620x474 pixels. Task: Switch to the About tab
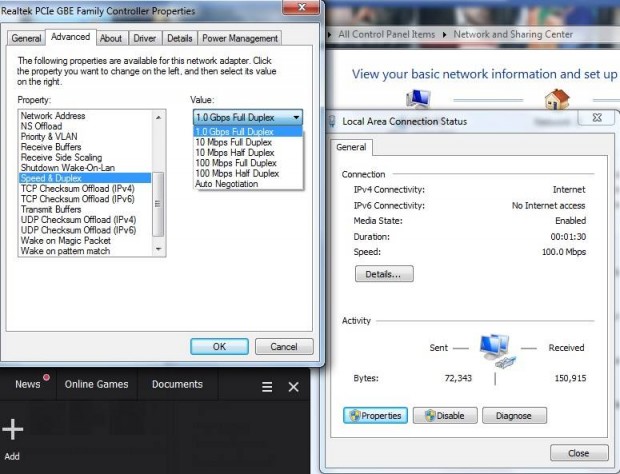pos(111,38)
